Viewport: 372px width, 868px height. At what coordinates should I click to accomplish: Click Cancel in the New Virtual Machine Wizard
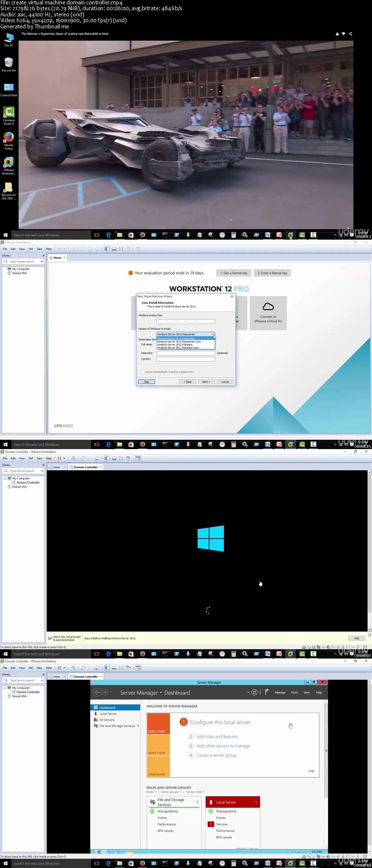225,382
